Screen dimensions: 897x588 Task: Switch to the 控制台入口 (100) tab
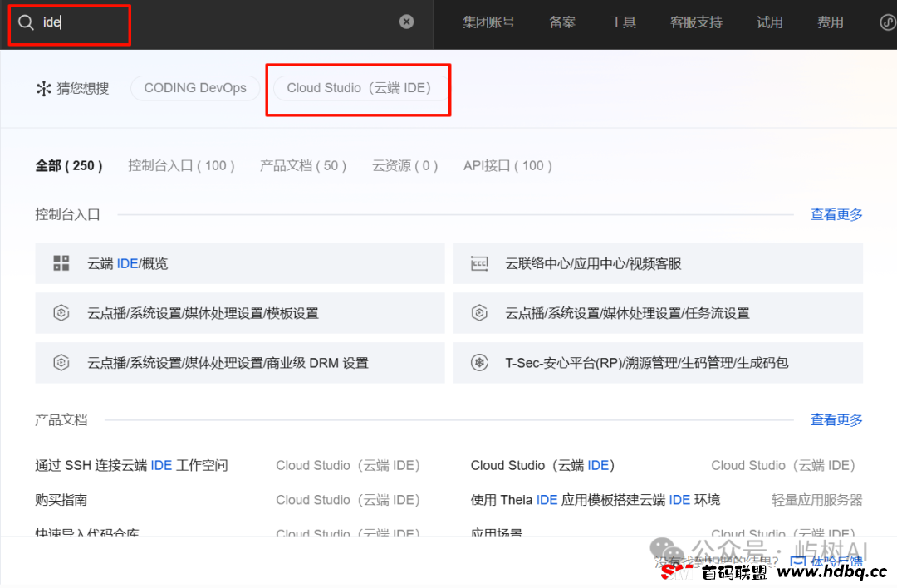coord(181,166)
